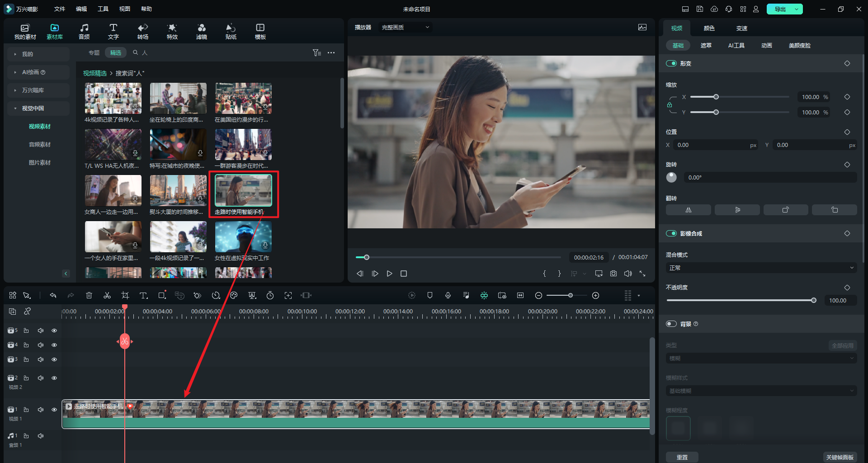The width and height of the screenshot is (868, 463).
Task: Toggle the Transform (形变) switch
Action: [x=671, y=63]
